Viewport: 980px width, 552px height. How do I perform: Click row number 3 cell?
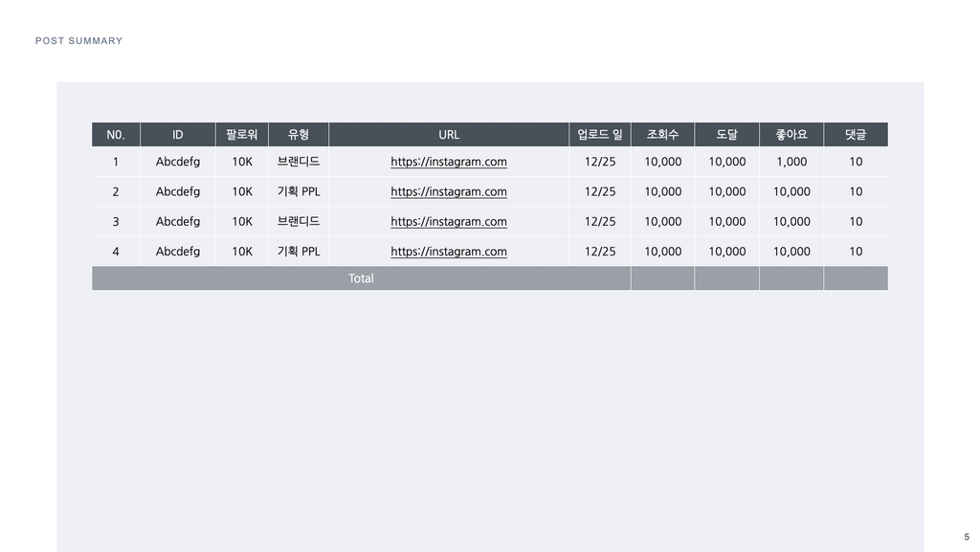tap(116, 222)
